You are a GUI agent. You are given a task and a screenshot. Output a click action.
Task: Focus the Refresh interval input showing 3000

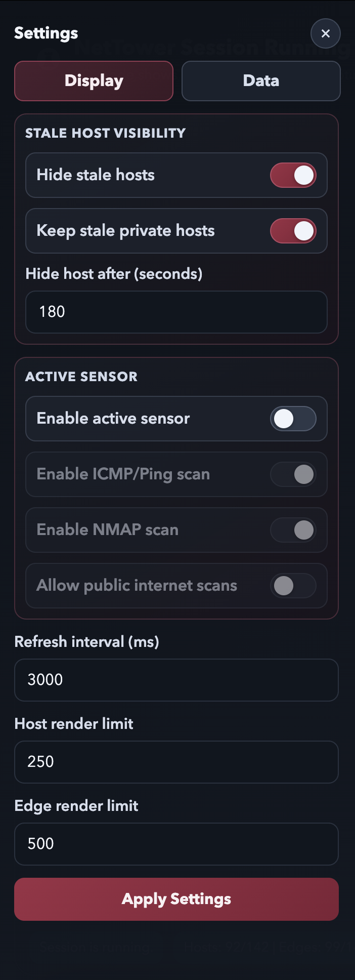(x=176, y=680)
